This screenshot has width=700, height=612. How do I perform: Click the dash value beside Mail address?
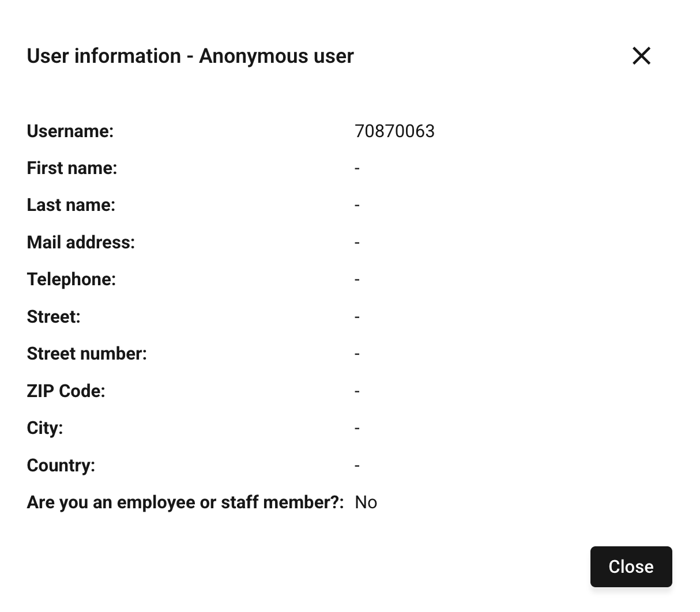point(357,243)
